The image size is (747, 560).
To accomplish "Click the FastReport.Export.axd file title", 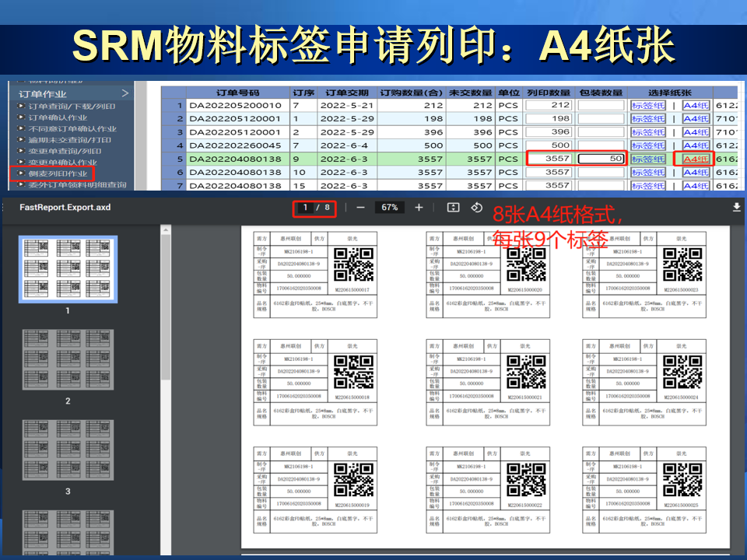I will pos(65,207).
